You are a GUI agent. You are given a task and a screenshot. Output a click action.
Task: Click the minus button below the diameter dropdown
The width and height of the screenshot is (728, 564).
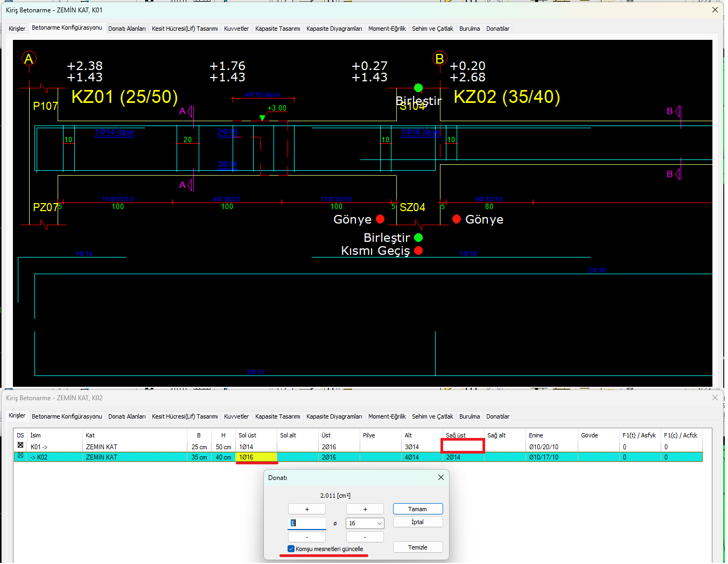coord(365,537)
